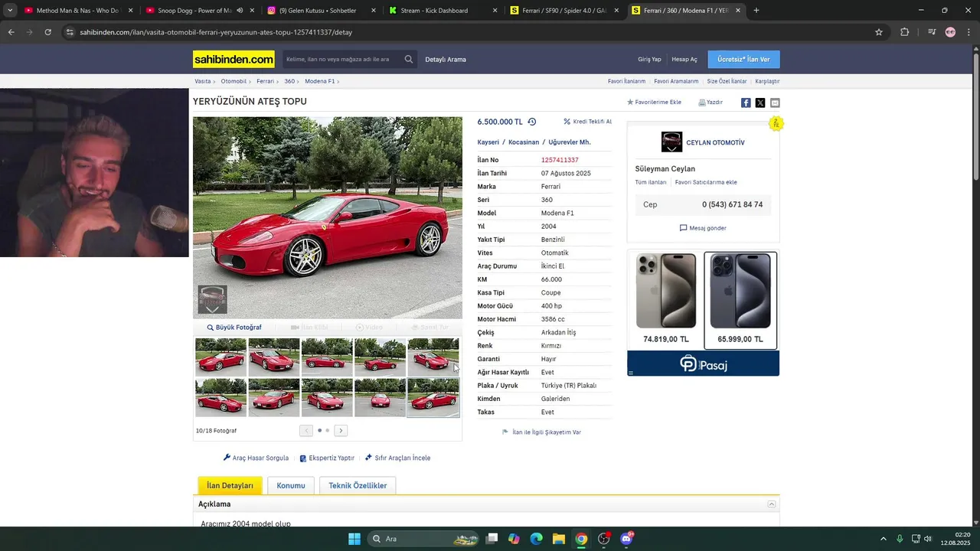The height and width of the screenshot is (551, 980).
Task: Click the Ücretsiz İlan Ver button
Action: [743, 59]
